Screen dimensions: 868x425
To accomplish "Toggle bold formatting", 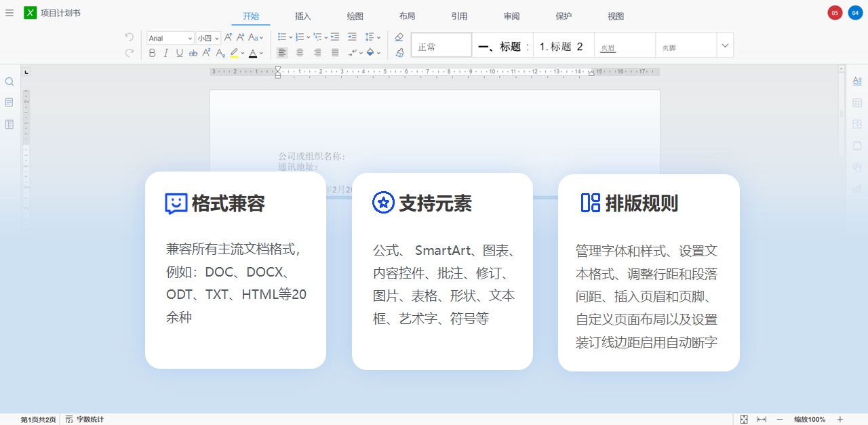I will coord(152,52).
